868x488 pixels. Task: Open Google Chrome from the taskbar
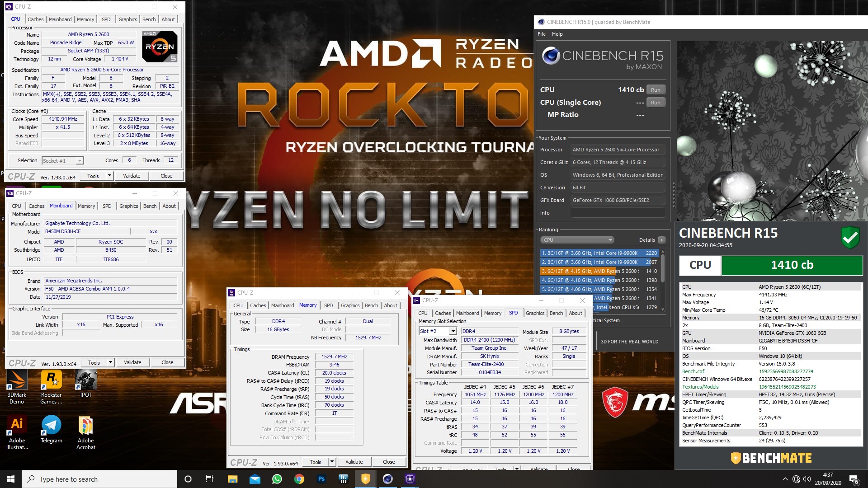click(299, 479)
